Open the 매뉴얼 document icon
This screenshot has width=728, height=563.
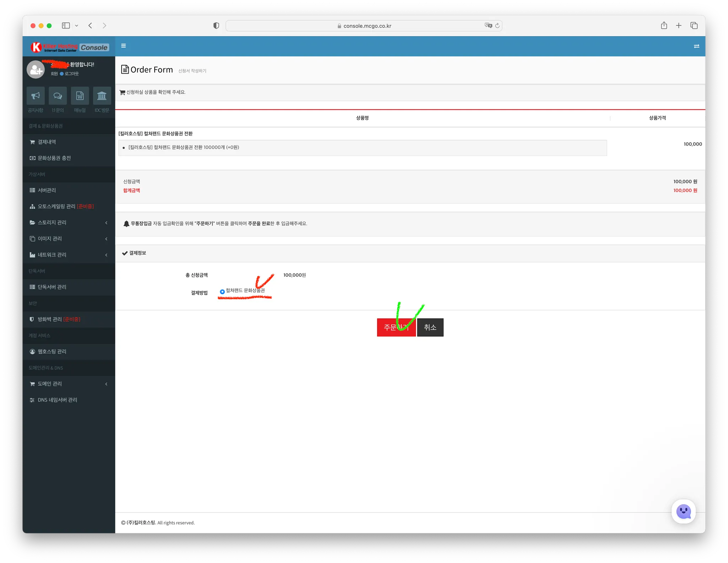click(80, 96)
